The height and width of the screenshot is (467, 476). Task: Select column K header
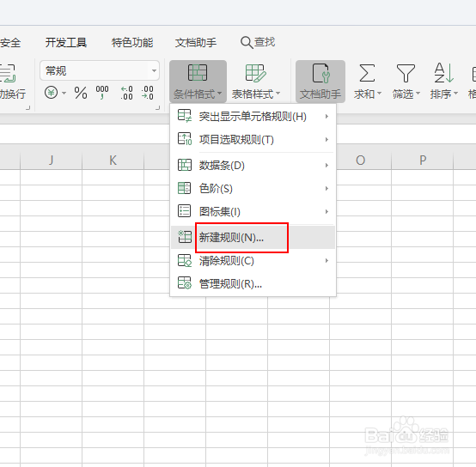coord(113,161)
